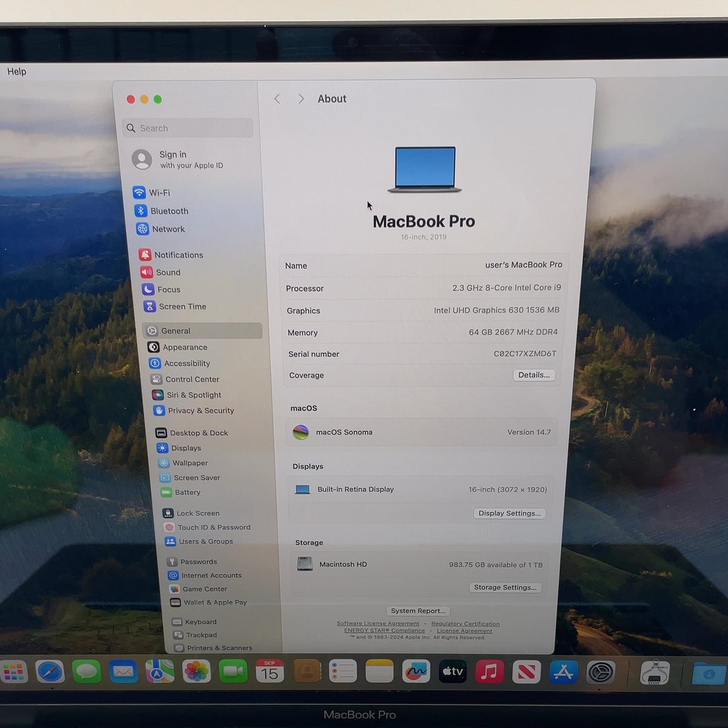Open the Software License Agreement link

pyautogui.click(x=378, y=624)
